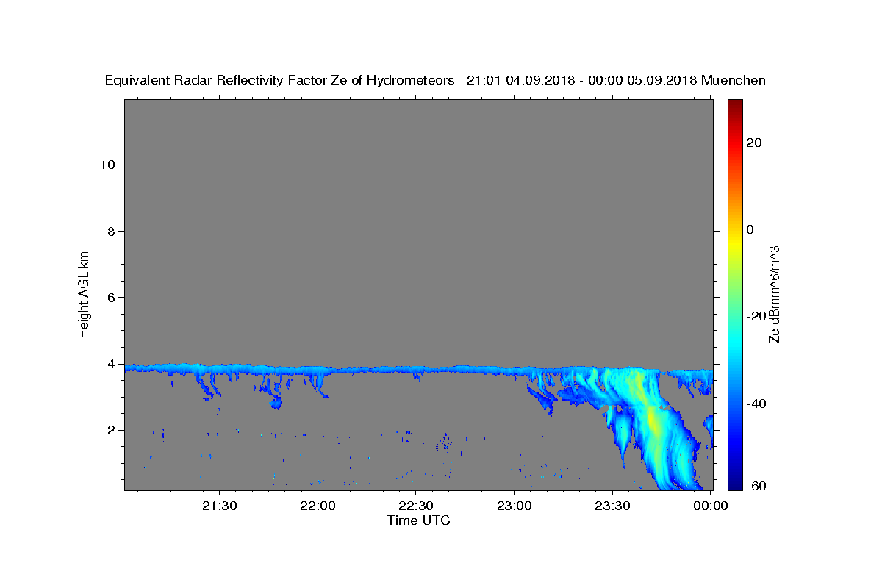The width and height of the screenshot is (882, 588).
Task: Click the 22:30 time tick label
Action: pyautogui.click(x=416, y=506)
